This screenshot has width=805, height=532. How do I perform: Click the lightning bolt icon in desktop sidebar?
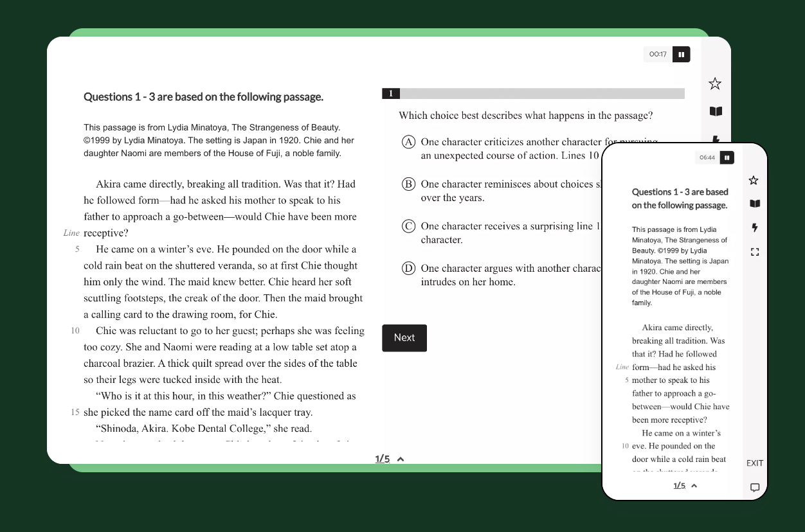coord(716,139)
